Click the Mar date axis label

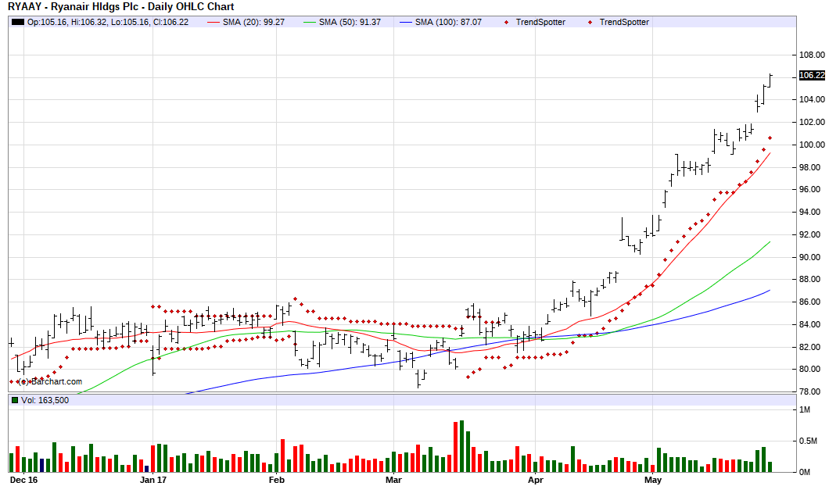pos(393,481)
